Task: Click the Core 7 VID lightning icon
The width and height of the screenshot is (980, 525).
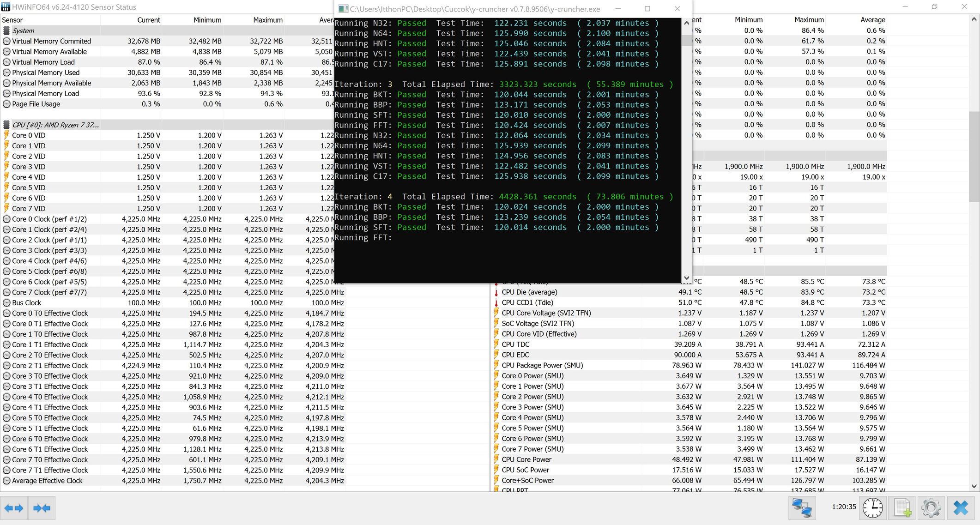Action: coord(6,209)
